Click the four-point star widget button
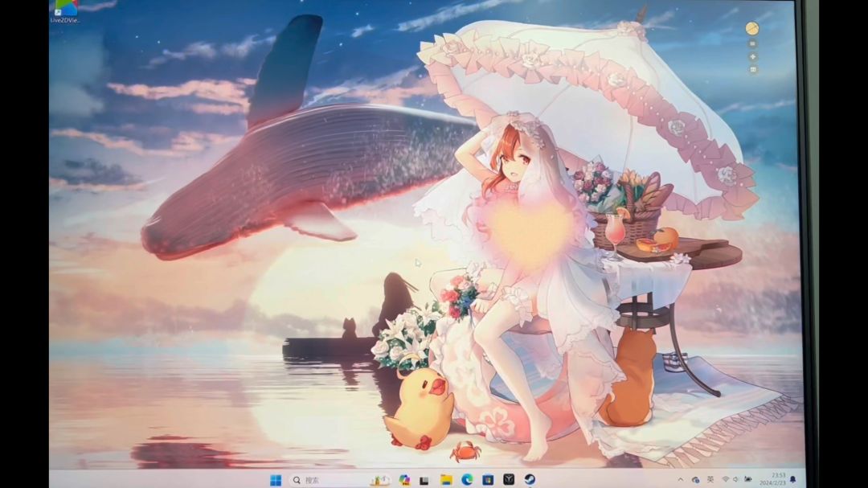The width and height of the screenshot is (868, 488). 752,57
